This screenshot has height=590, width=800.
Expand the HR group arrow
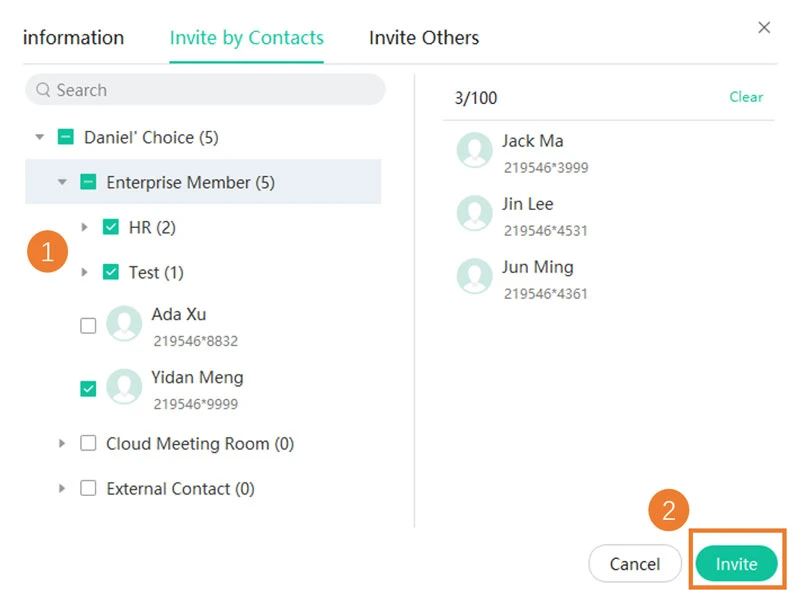[85, 228]
